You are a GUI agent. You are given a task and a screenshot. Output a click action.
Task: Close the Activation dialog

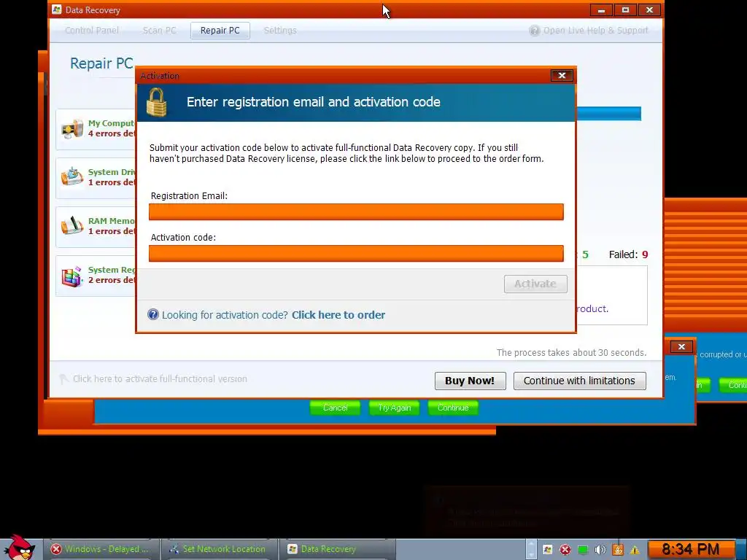tap(562, 76)
